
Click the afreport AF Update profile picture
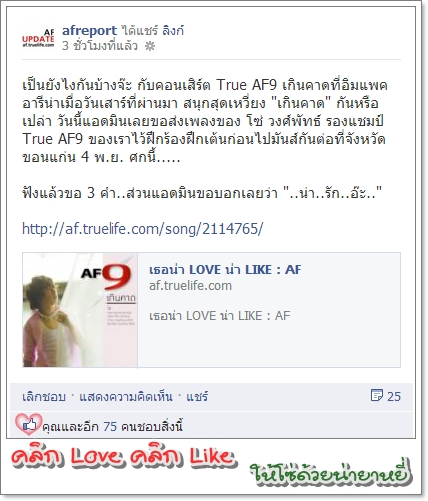38,37
